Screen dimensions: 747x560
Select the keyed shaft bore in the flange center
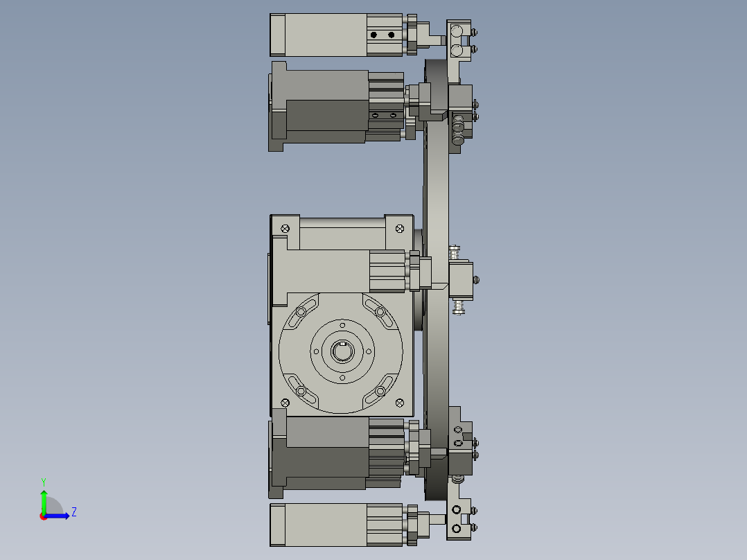pos(342,351)
